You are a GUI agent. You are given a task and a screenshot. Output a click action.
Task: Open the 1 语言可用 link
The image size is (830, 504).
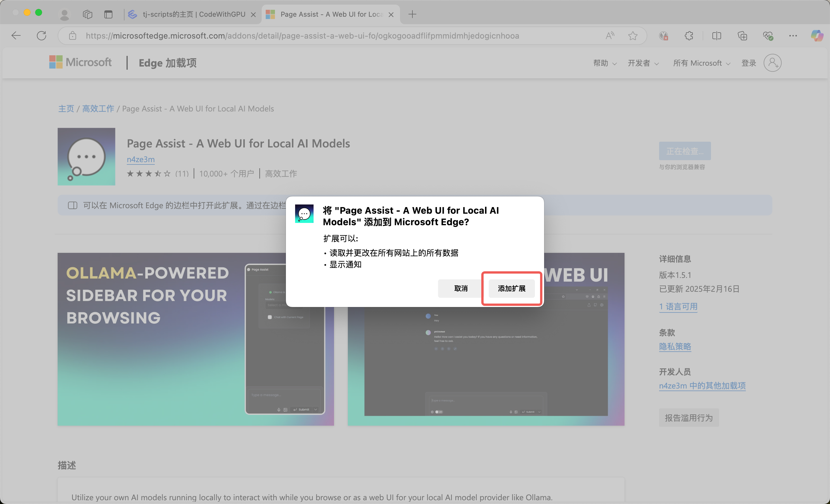(x=678, y=306)
